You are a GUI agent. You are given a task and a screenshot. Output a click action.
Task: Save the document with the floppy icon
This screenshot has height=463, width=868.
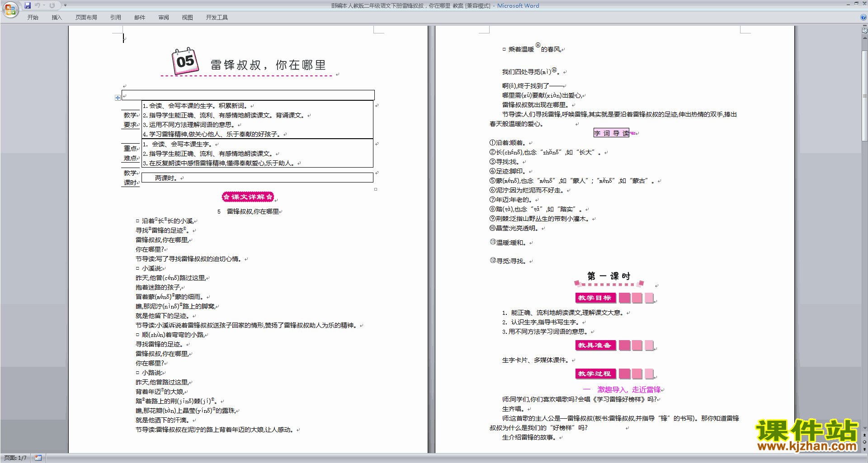tap(28, 5)
